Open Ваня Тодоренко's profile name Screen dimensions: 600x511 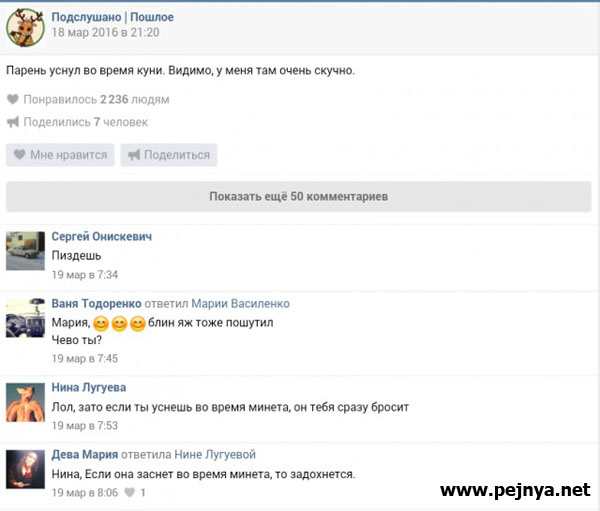click(x=96, y=303)
